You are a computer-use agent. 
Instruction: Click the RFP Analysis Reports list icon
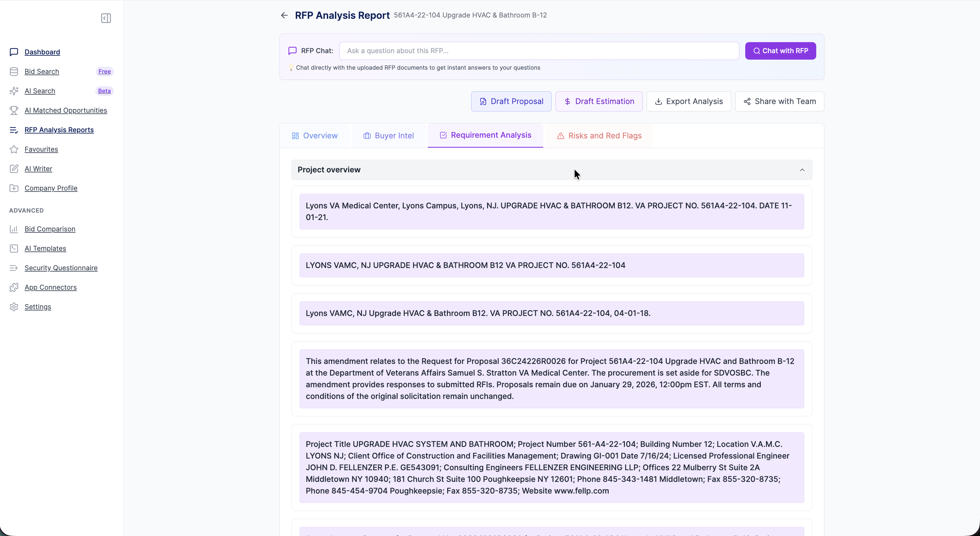14,130
